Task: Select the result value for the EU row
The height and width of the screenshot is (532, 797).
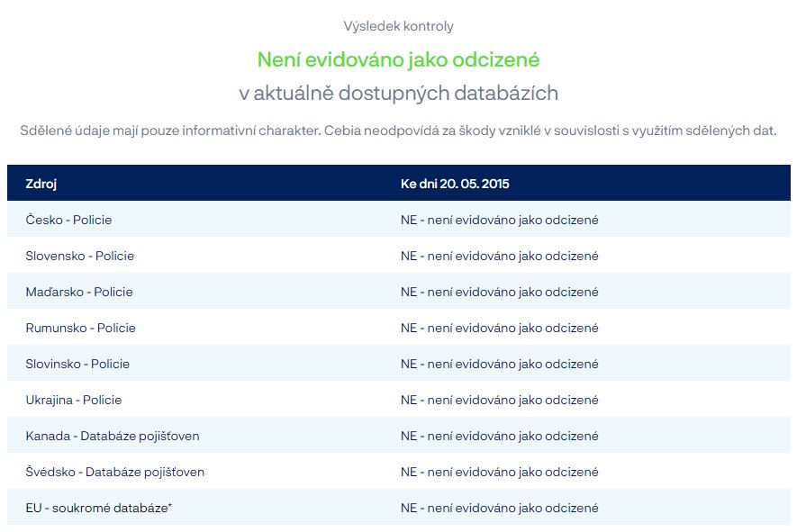Action: [x=500, y=508]
